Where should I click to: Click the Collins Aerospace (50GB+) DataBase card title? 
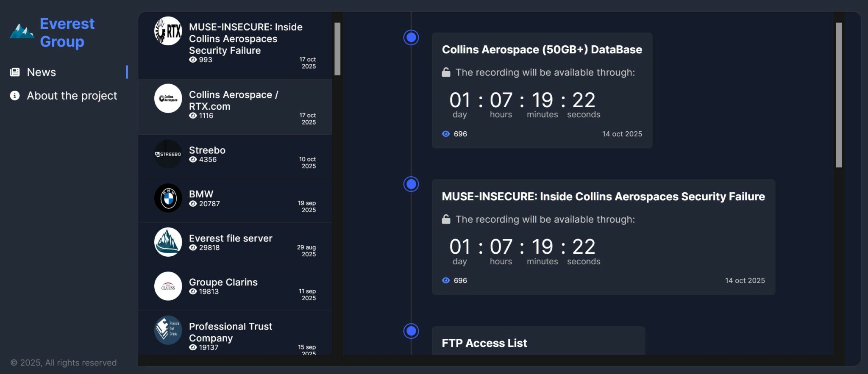pyautogui.click(x=542, y=50)
